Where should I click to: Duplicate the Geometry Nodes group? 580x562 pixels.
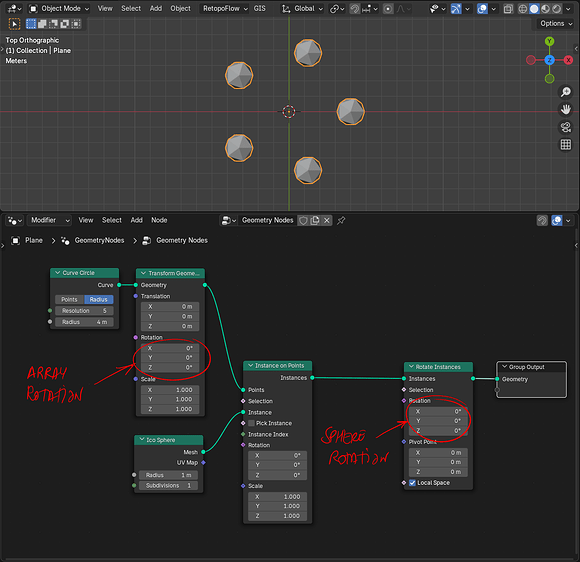(315, 221)
